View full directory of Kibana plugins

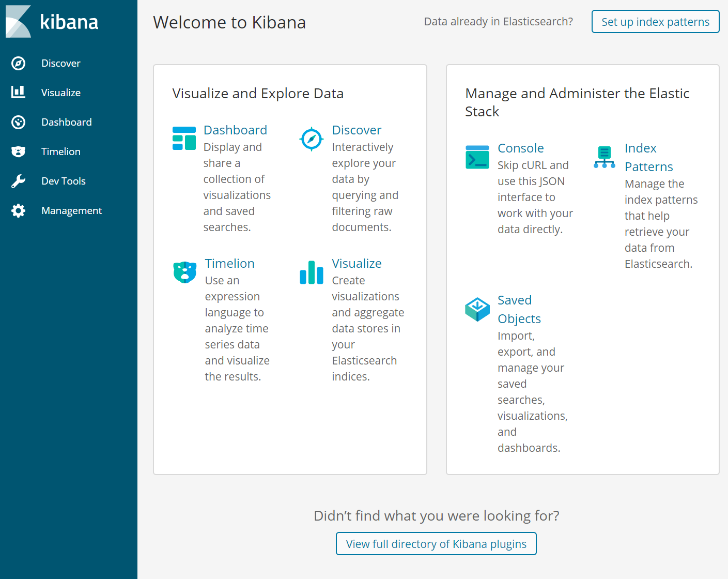coord(436,544)
